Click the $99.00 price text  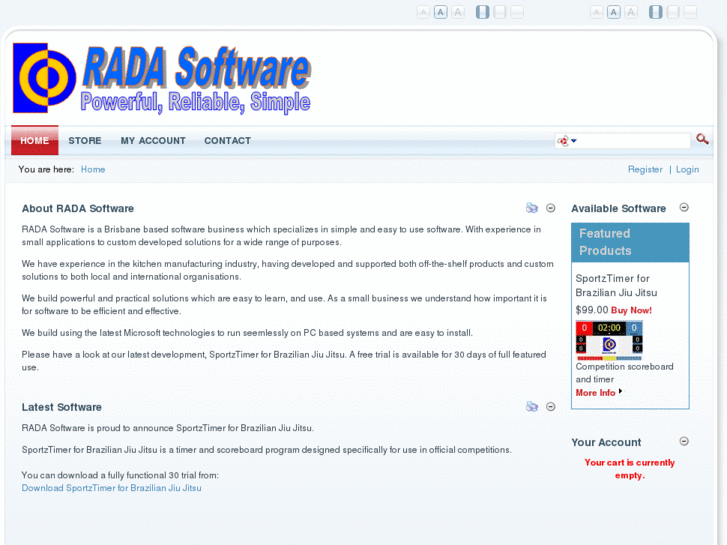pos(592,310)
